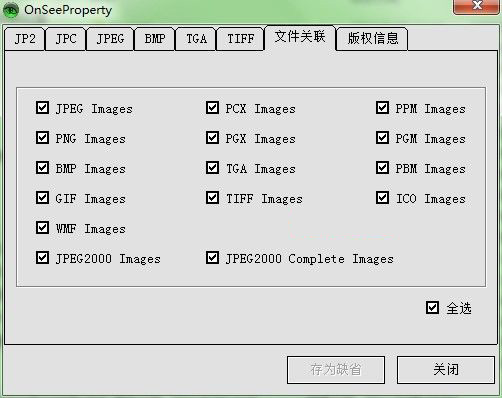This screenshot has width=502, height=398.
Task: Disable PBM Images file association
Action: [382, 168]
